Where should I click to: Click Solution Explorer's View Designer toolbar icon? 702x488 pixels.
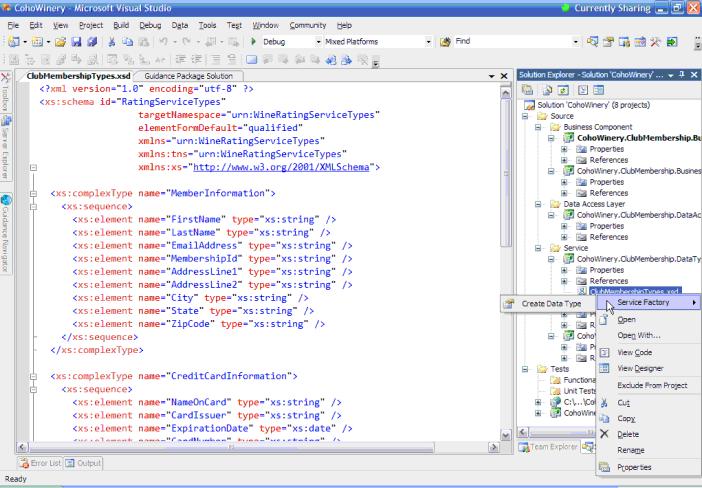click(599, 90)
